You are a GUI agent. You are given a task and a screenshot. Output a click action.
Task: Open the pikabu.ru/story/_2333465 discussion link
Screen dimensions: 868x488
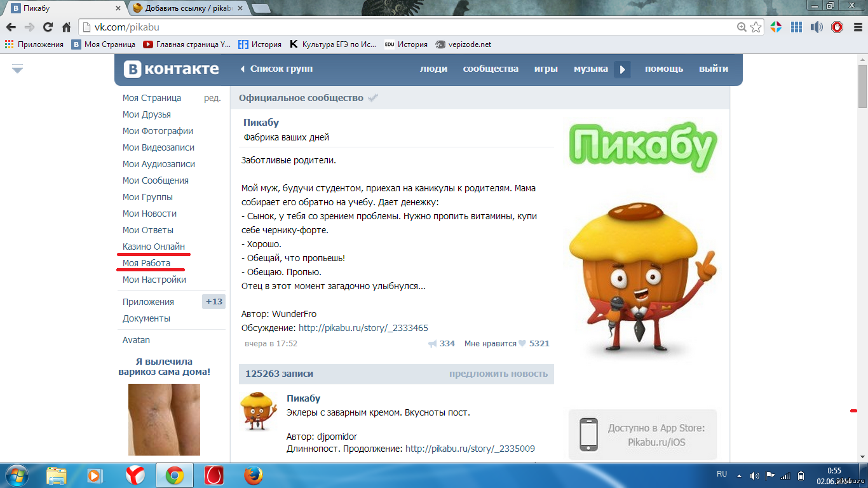click(363, 329)
